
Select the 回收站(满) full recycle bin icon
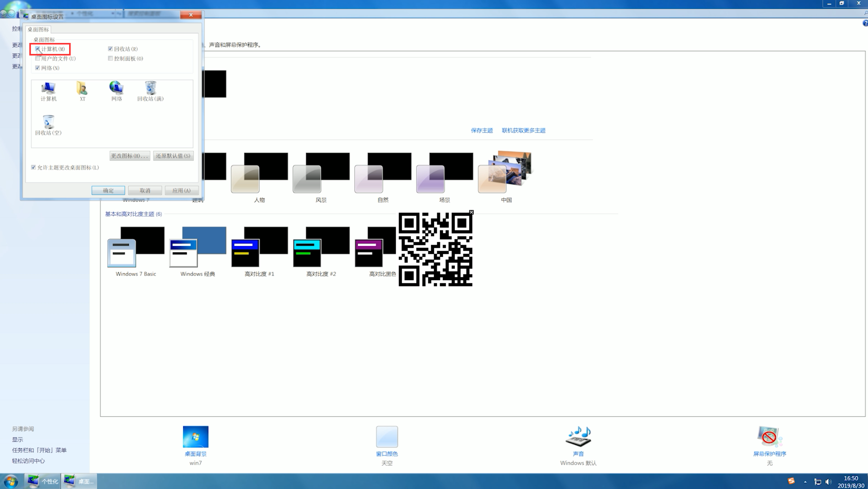(150, 91)
